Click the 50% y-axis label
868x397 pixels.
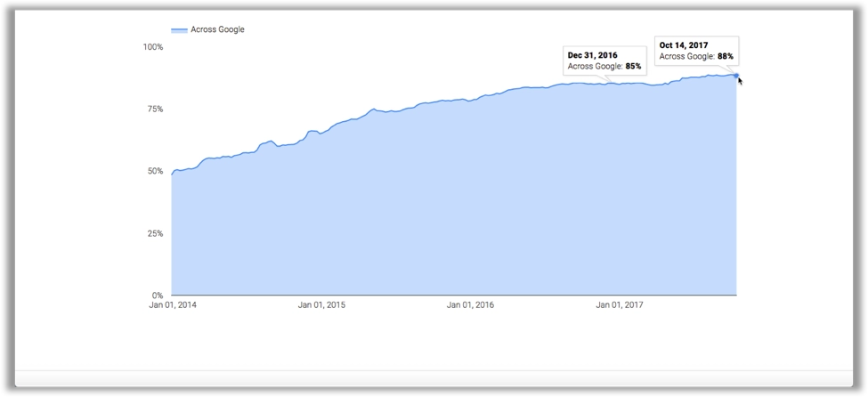point(155,171)
